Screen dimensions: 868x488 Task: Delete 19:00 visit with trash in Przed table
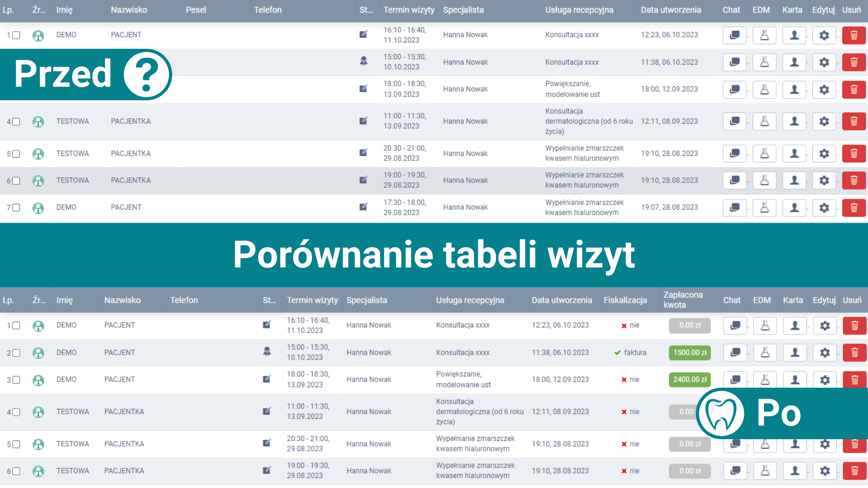point(854,180)
